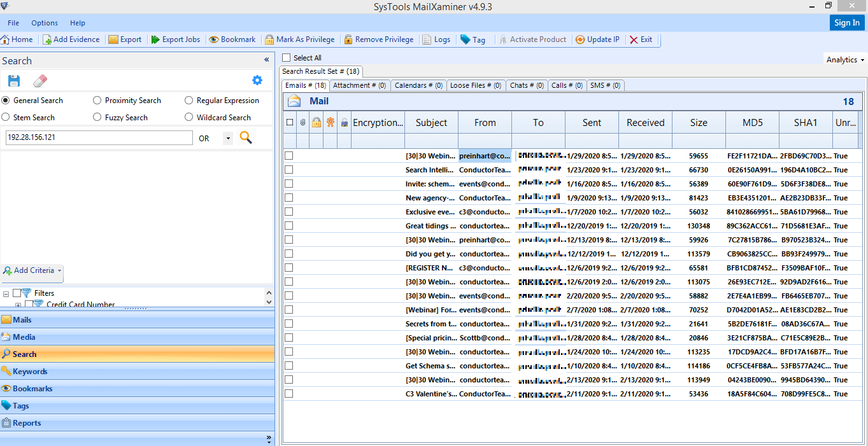Select the Proximity Search option
Screen dimensions: 868x446
[97, 101]
